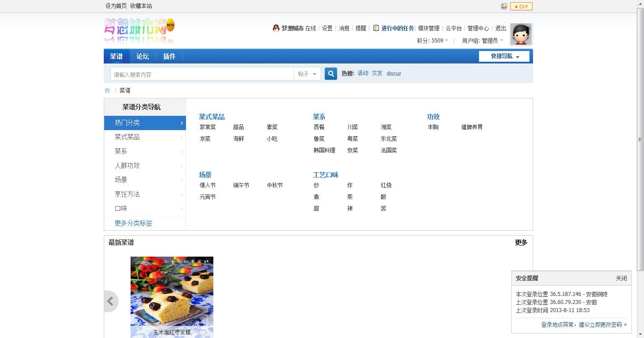Select the 菜谱 navigation tab
The image size is (644, 338).
[x=116, y=56]
